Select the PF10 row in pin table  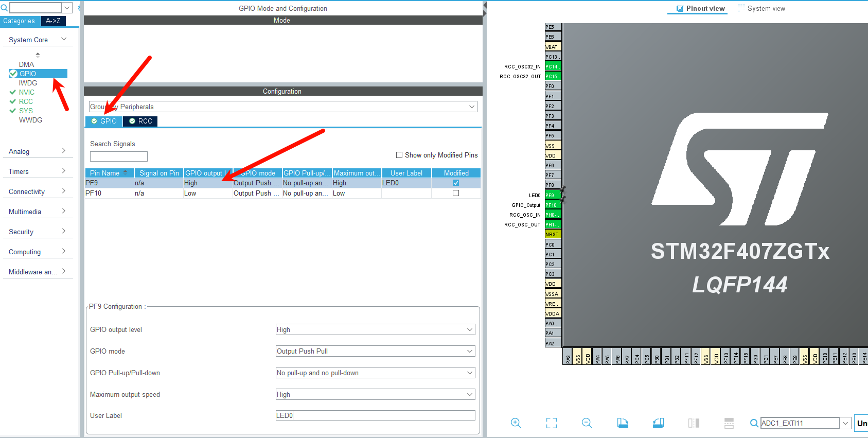(283, 193)
